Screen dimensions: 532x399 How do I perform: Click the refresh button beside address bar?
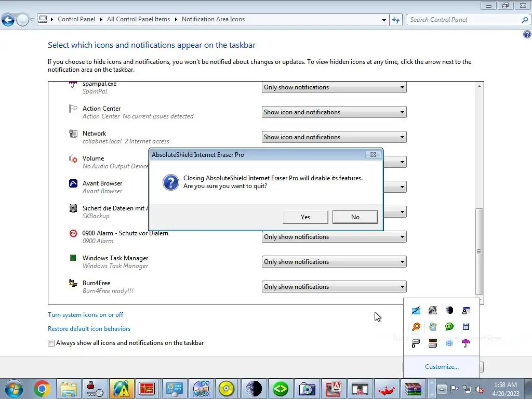pos(395,20)
